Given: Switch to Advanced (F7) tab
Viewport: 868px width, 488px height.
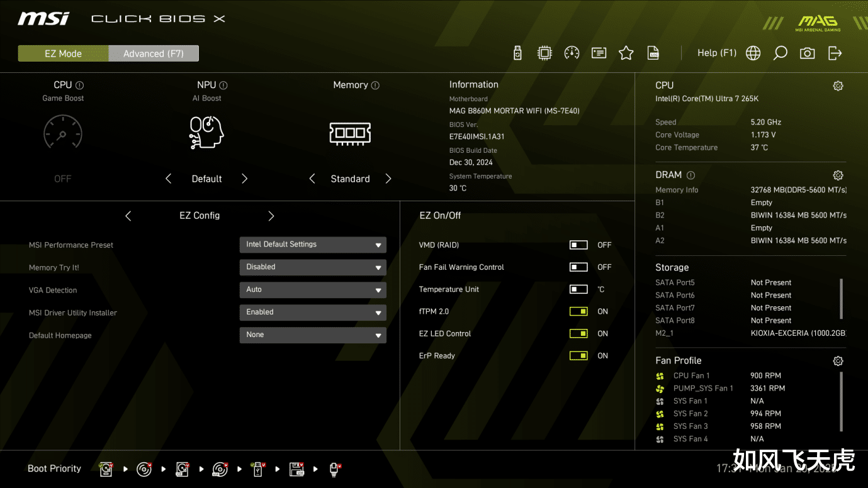Looking at the screenshot, I should (154, 53).
